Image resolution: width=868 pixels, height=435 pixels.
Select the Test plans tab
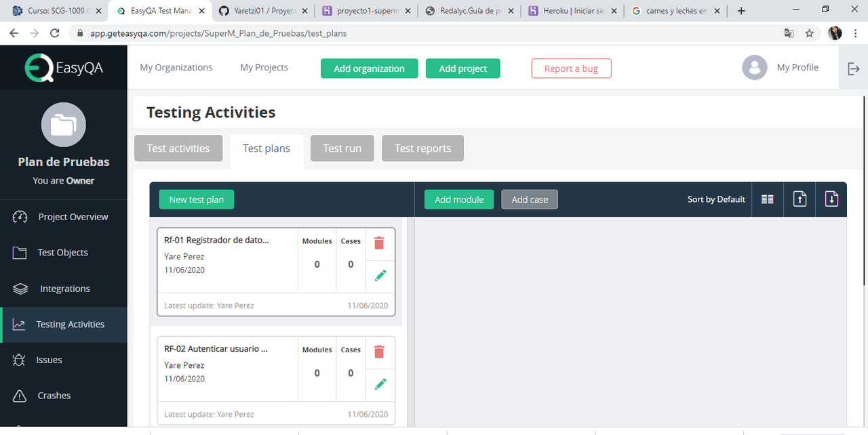(x=267, y=148)
